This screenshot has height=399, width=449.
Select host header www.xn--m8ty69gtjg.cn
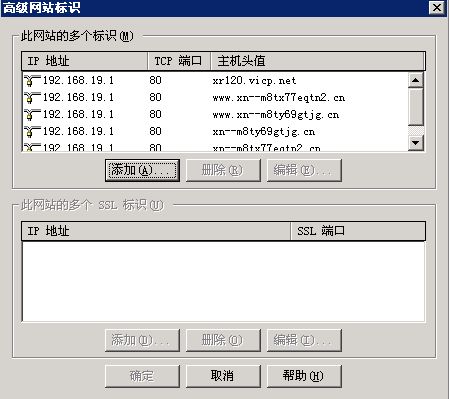pyautogui.click(x=276, y=115)
